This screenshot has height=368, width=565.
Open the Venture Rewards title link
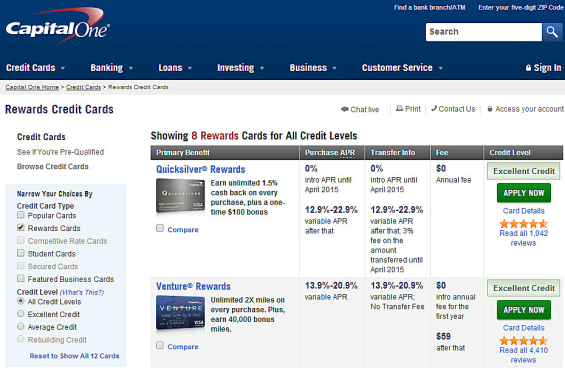(x=193, y=287)
